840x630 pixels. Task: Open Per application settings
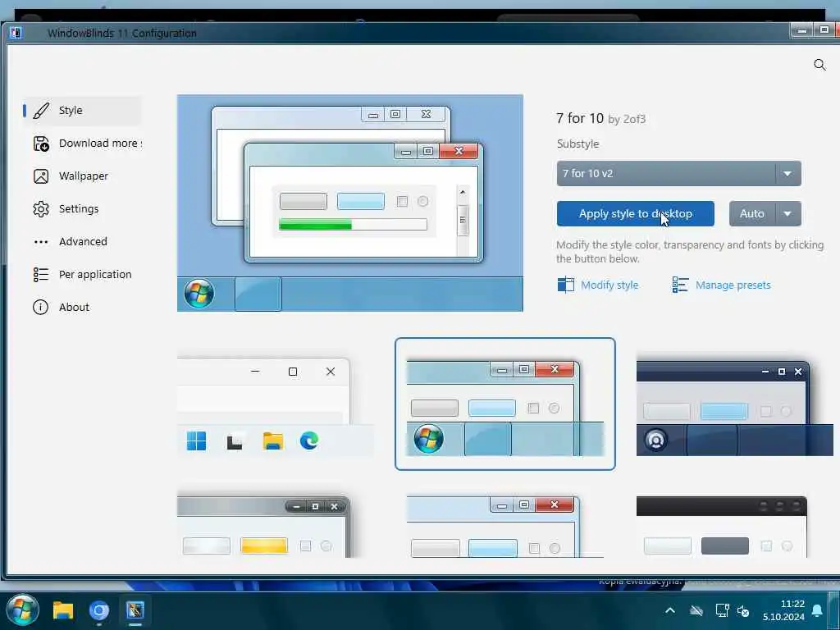click(83, 274)
